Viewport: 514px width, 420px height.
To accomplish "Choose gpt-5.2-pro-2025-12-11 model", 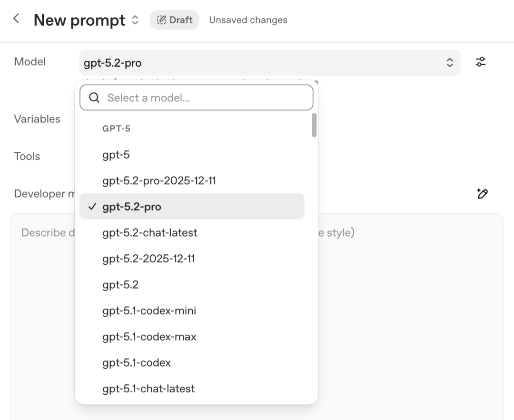I will click(159, 181).
